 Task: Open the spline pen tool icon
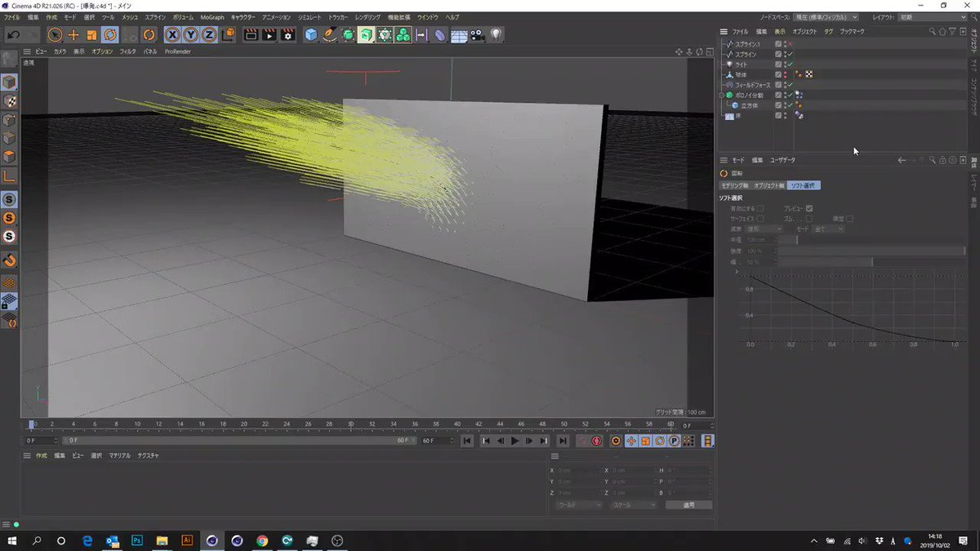tap(329, 35)
